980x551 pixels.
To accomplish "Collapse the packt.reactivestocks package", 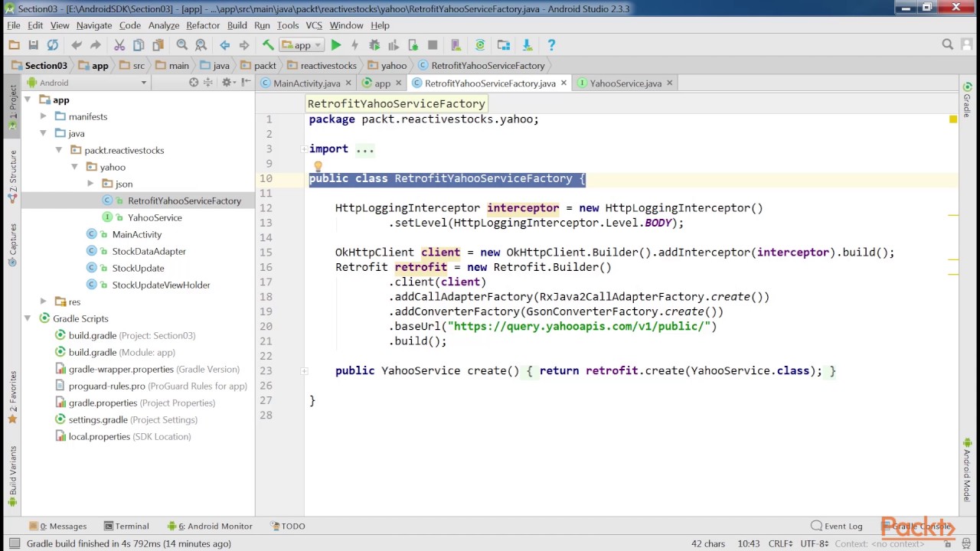I will pos(59,150).
